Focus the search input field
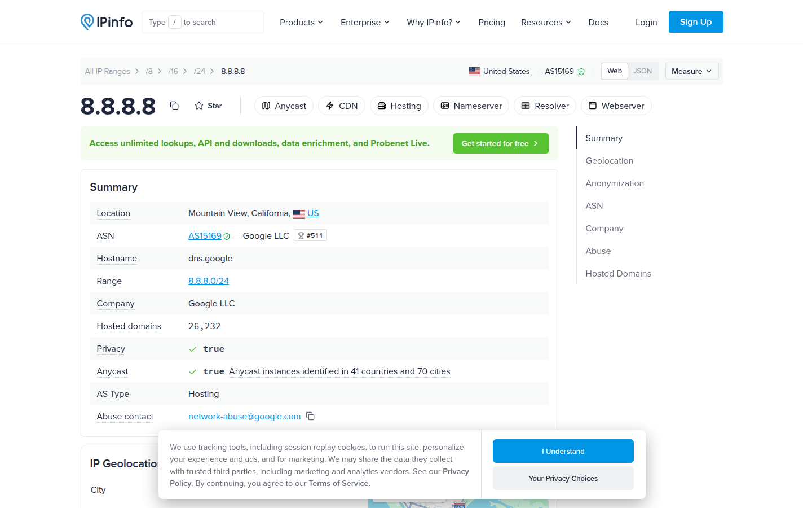This screenshot has height=508, width=812. point(202,22)
